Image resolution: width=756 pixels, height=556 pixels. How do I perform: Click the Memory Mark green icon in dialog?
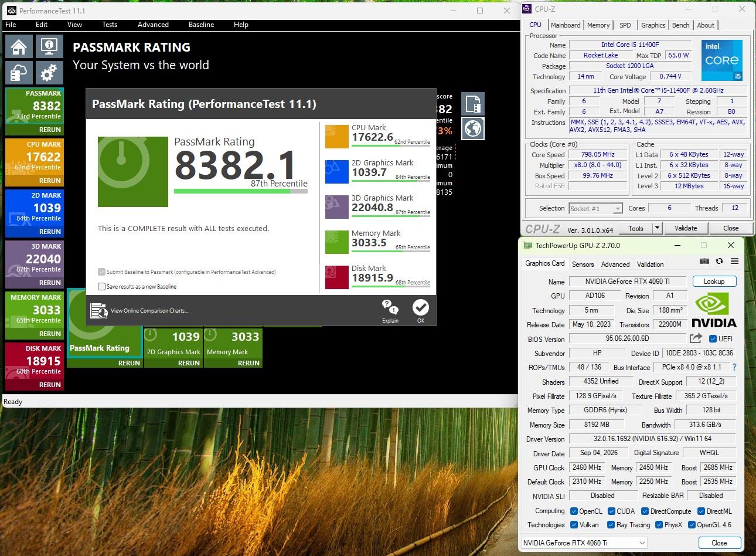coord(337,242)
